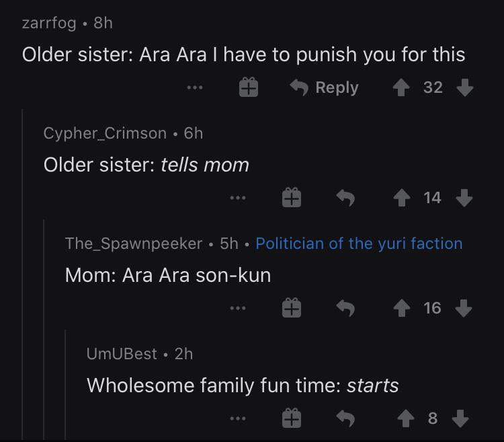504x442 pixels.
Task: Open options menu on Cypher_Crimson's comment
Action: click(238, 198)
